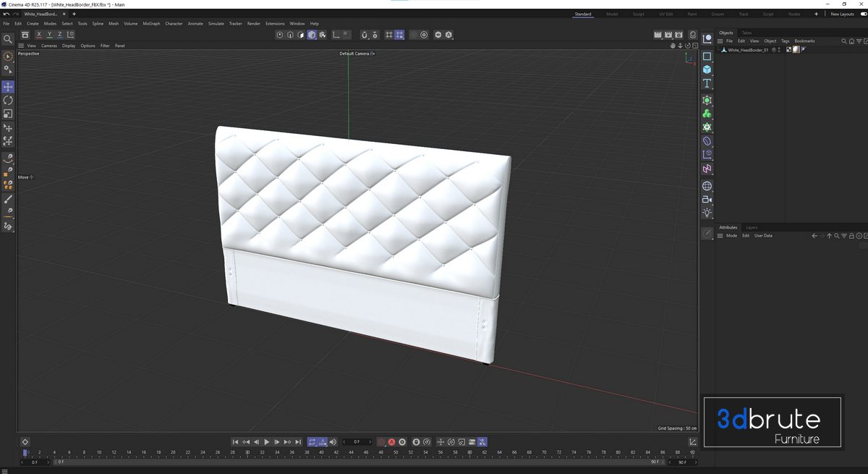
Task: Add a Cube primitive object
Action: (x=707, y=69)
